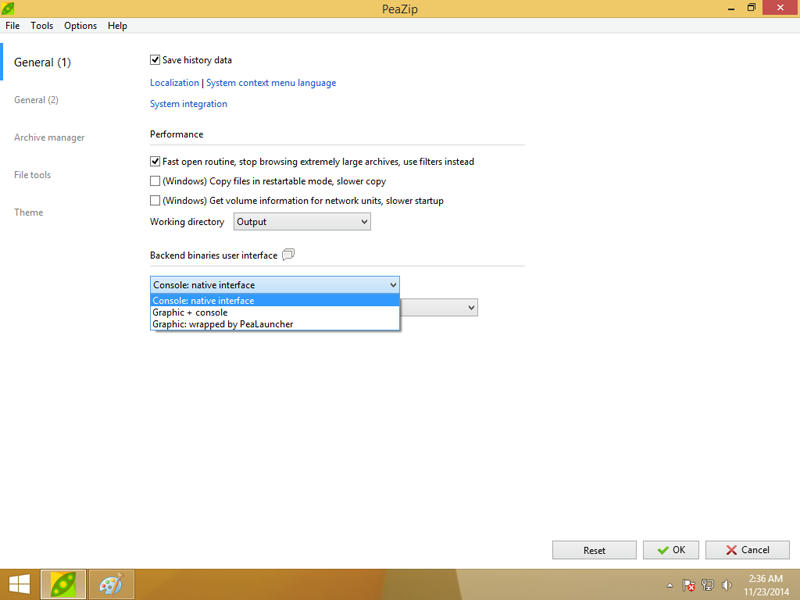
Task: Switch to Theme section
Action: pos(29,212)
